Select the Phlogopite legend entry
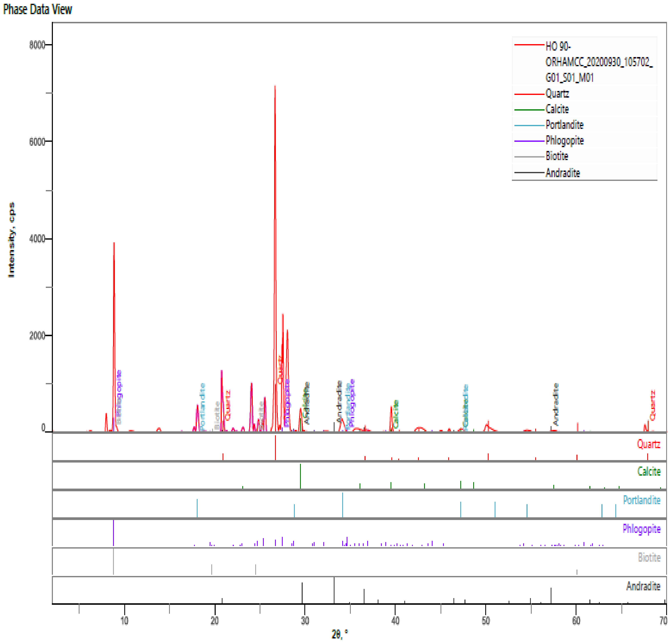The image size is (672, 642). tap(564, 140)
